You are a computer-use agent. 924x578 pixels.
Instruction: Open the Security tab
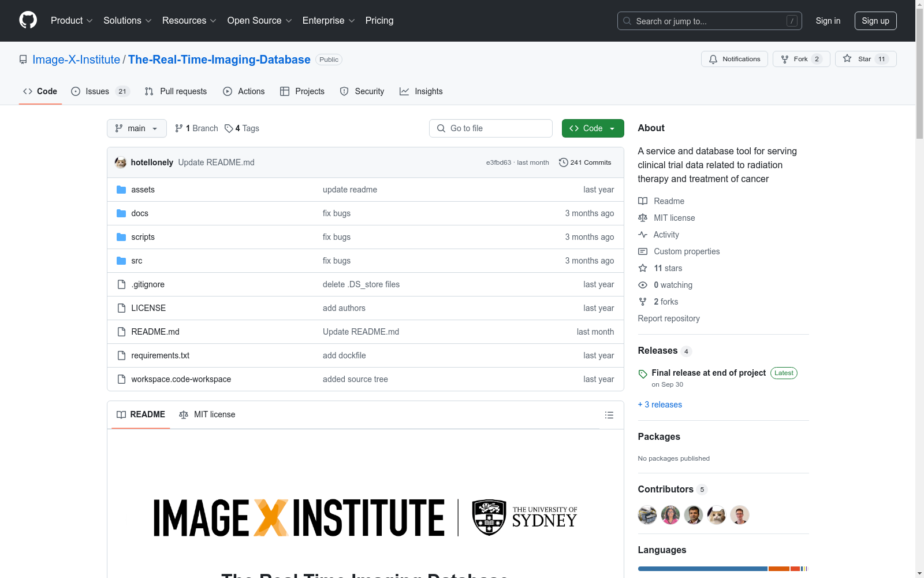click(x=362, y=91)
